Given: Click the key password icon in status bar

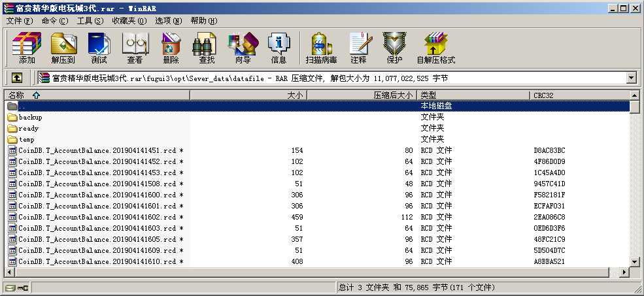Looking at the screenshot, I should click(22, 288).
